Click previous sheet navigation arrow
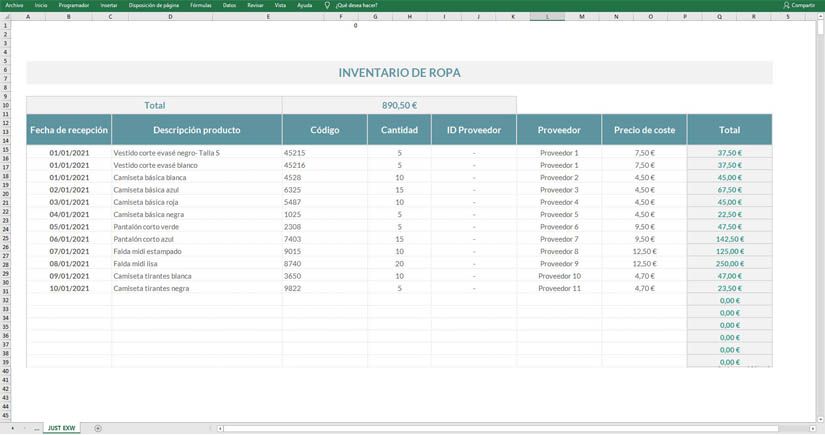The height and width of the screenshot is (435, 825). coord(10,428)
